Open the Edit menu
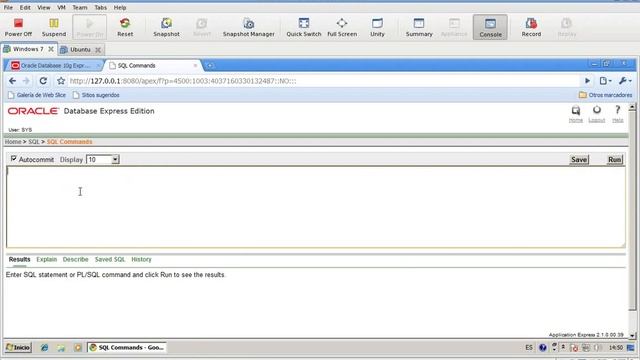Image resolution: width=640 pixels, height=360 pixels. tap(25, 7)
